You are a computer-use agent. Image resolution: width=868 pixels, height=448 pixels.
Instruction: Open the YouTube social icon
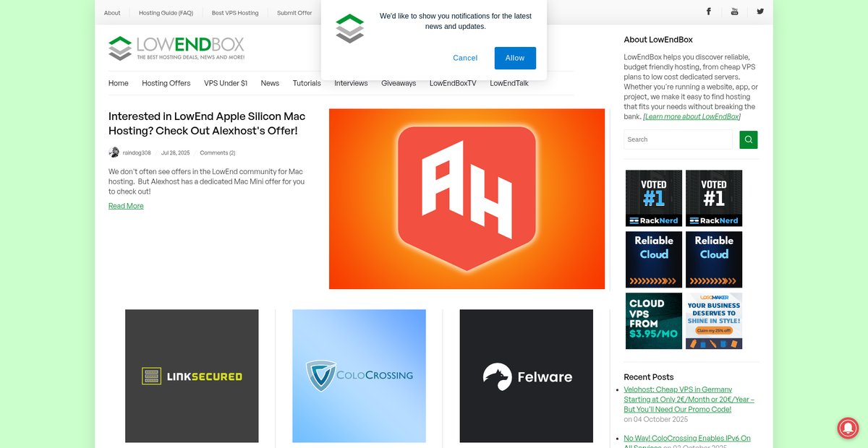pos(735,12)
